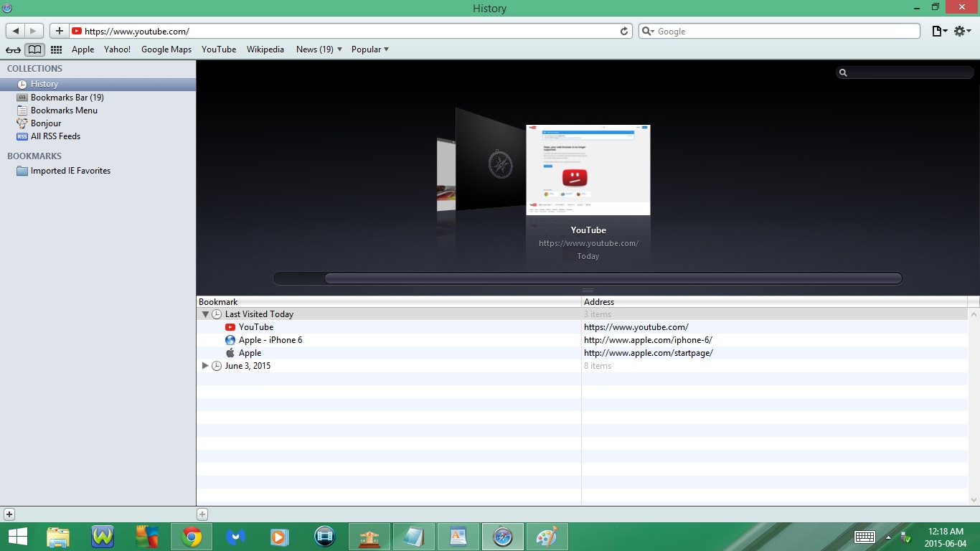Open the Google Maps bookmark
This screenshot has height=551, width=980.
[166, 50]
